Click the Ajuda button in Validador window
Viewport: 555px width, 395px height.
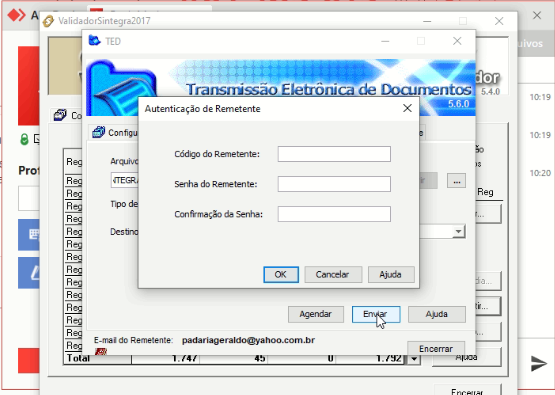pyautogui.click(x=467, y=357)
